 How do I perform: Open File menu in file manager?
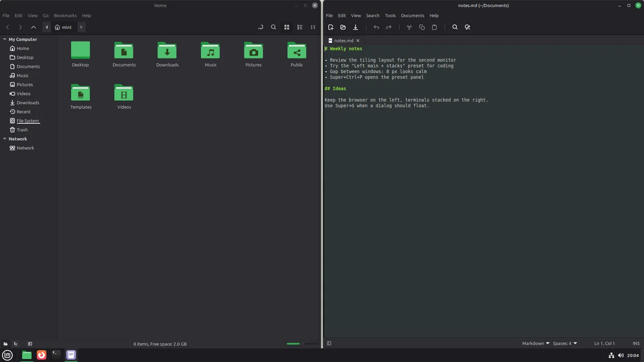click(x=6, y=16)
